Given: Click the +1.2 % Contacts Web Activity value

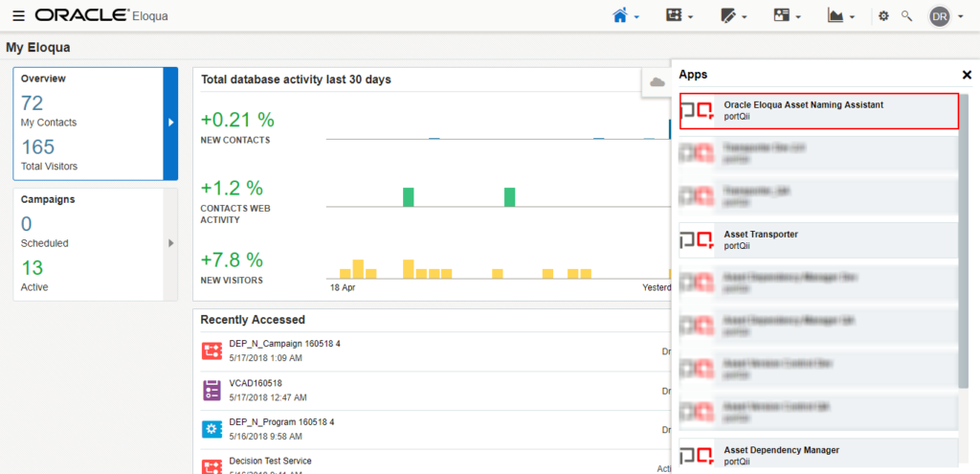Looking at the screenshot, I should 232,188.
